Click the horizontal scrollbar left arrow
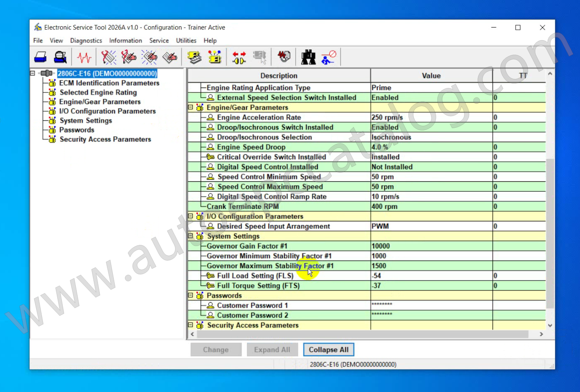Image resolution: width=580 pixels, height=392 pixels. (192, 334)
